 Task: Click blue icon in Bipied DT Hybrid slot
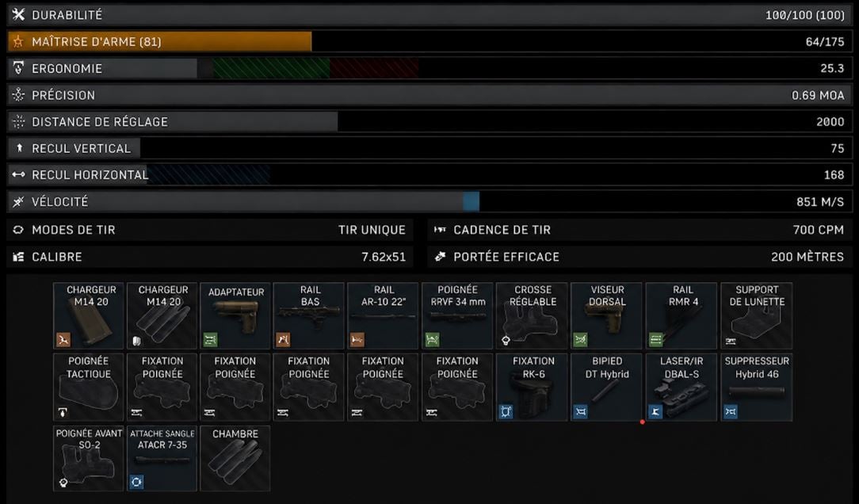pos(581,411)
